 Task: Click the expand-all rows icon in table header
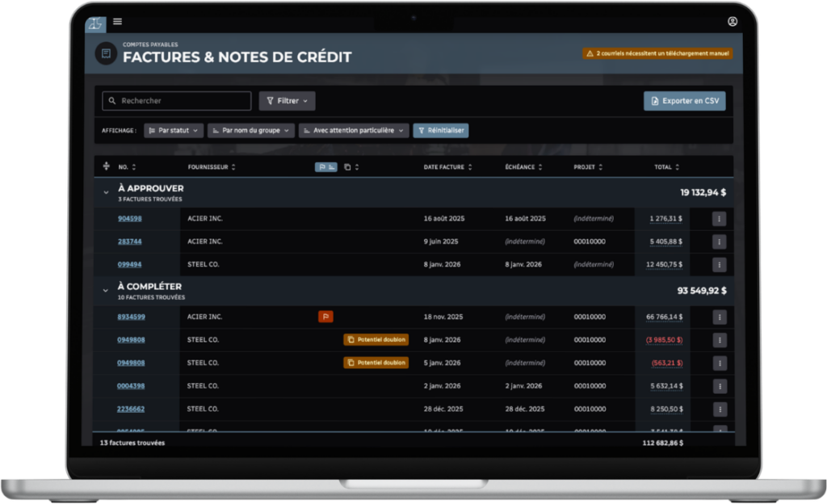coord(106,167)
